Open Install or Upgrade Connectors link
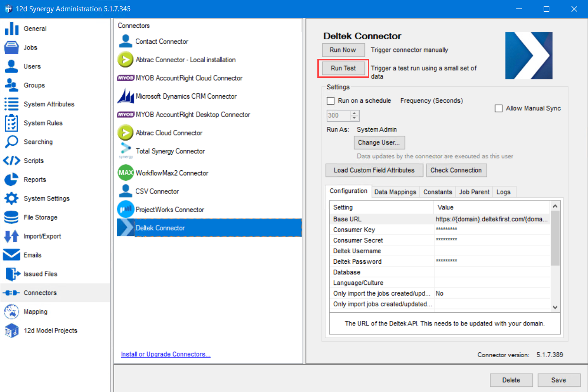The width and height of the screenshot is (588, 392). pos(166,354)
